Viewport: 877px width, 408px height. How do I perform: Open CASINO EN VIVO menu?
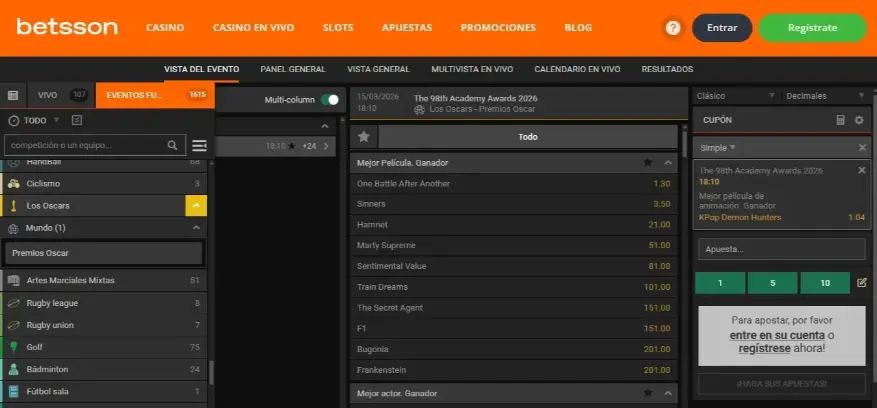click(253, 28)
